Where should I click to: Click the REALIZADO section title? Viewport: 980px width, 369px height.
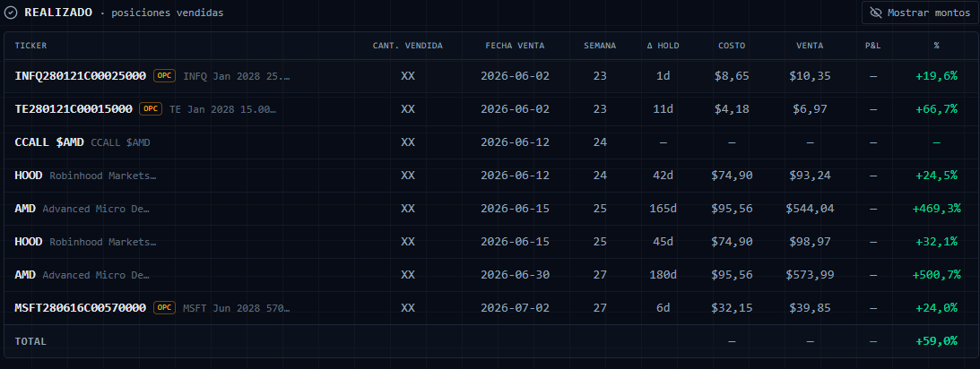tap(58, 13)
